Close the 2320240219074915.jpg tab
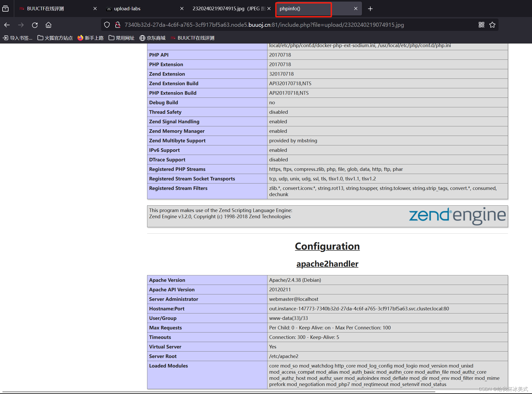532x394 pixels. [x=269, y=8]
